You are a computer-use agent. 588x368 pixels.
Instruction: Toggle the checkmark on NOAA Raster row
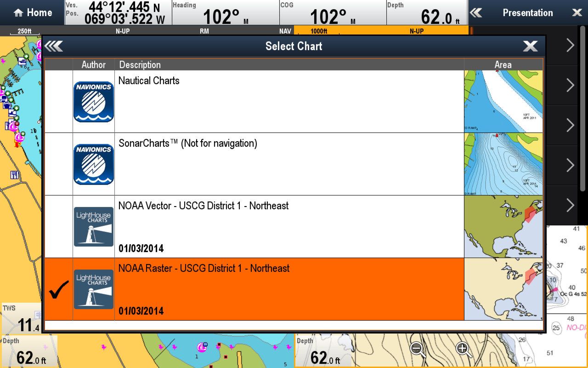59,289
